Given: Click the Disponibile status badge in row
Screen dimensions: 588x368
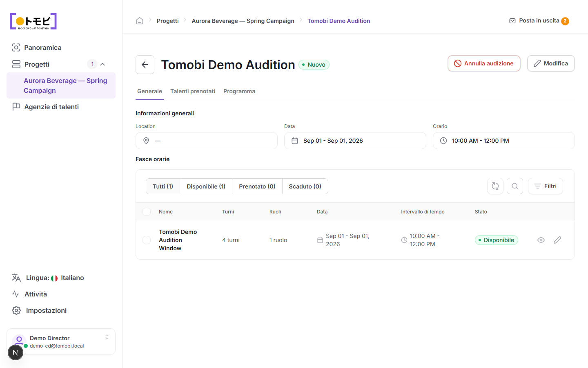Looking at the screenshot, I should [497, 240].
